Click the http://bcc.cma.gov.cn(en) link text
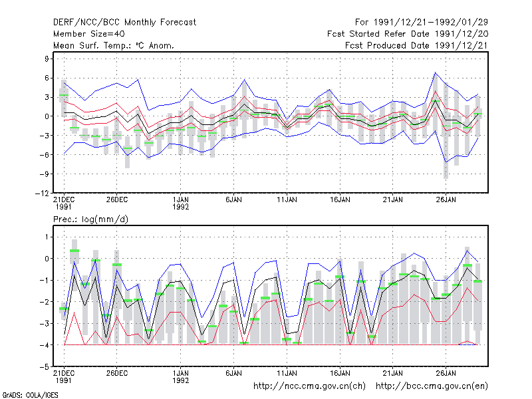Image resolution: width=532 pixels, height=399 pixels. pos(432,386)
